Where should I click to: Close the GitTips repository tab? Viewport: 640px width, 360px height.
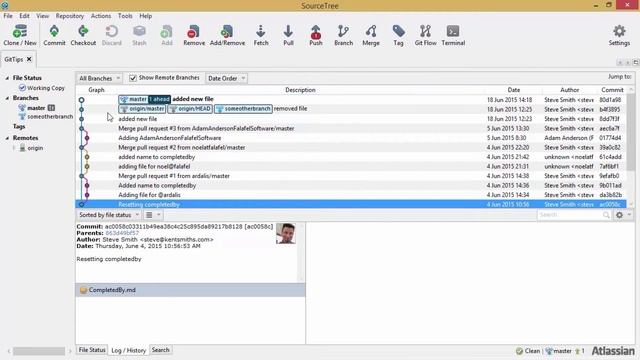[29, 59]
